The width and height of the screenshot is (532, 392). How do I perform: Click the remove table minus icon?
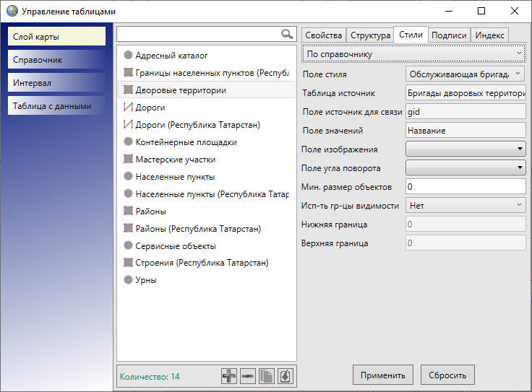(x=248, y=376)
